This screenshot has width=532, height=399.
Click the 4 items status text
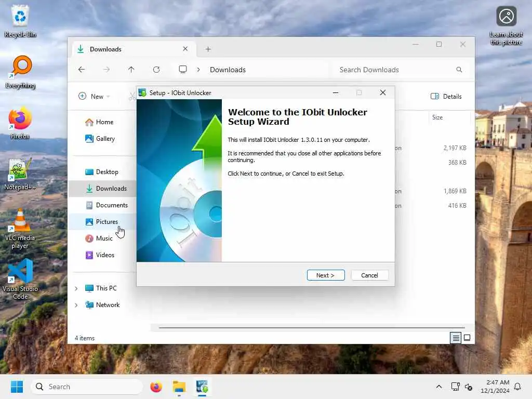[x=85, y=338]
